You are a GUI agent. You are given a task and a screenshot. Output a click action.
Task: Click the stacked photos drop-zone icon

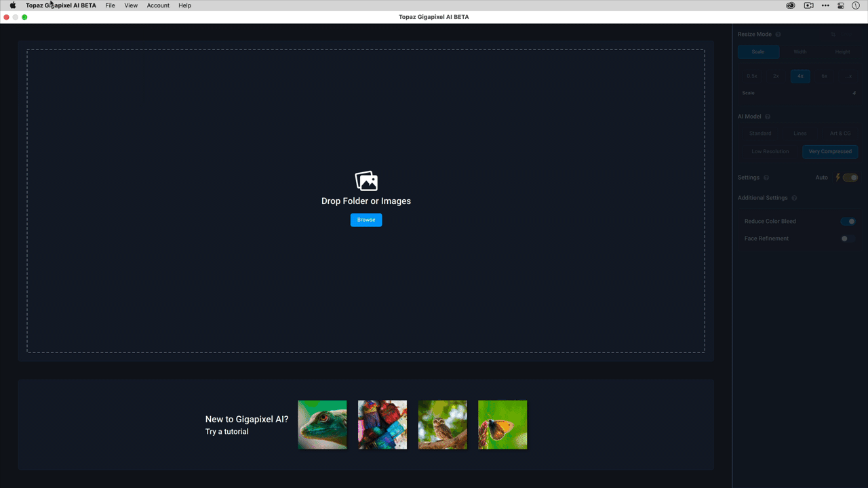click(366, 181)
